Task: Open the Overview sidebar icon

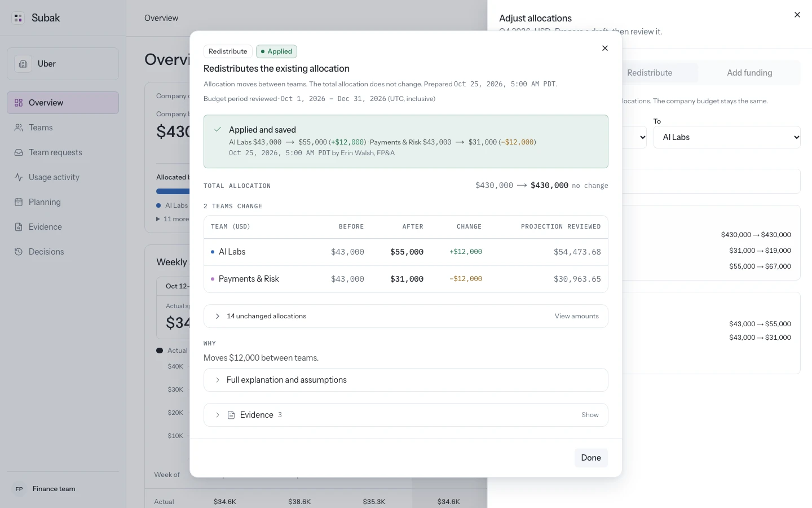Action: coord(19,103)
